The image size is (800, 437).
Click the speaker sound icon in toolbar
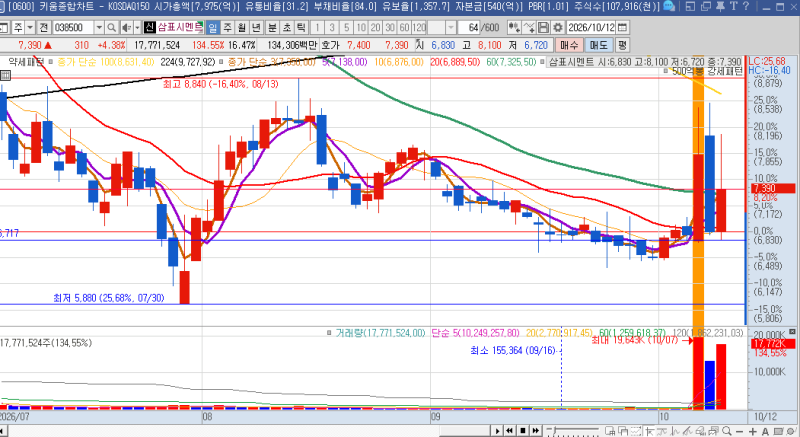point(126,28)
